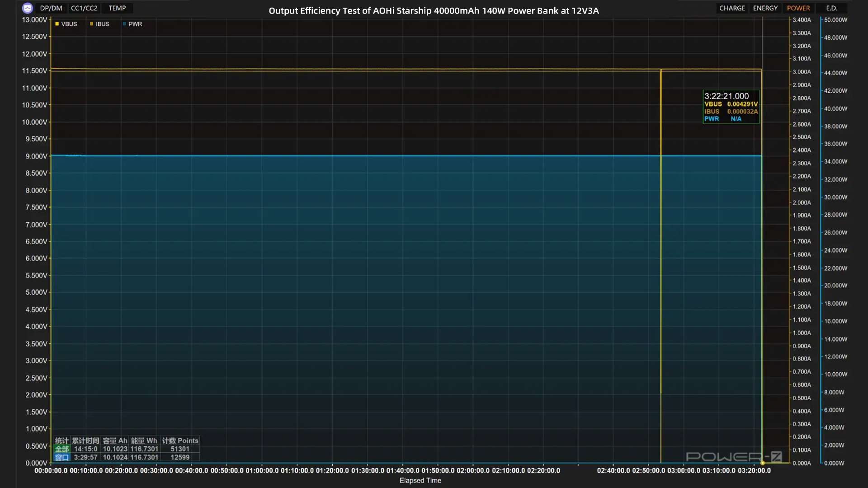Click the POWER-Z app logo icon

tap(28, 8)
